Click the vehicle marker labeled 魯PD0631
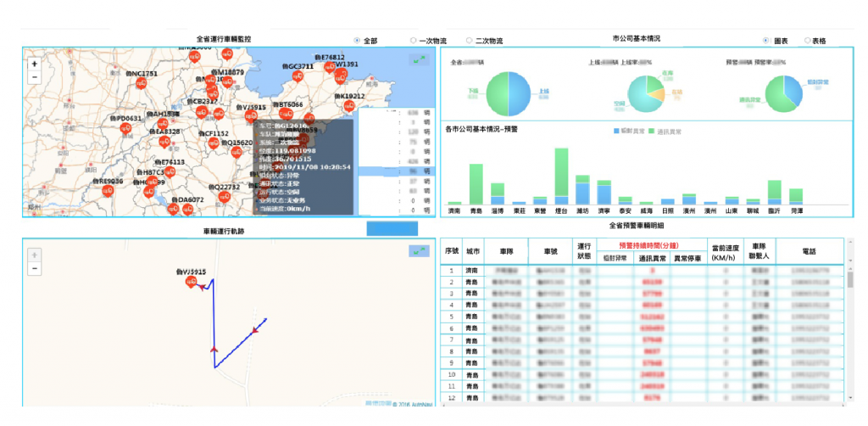 pos(125,128)
